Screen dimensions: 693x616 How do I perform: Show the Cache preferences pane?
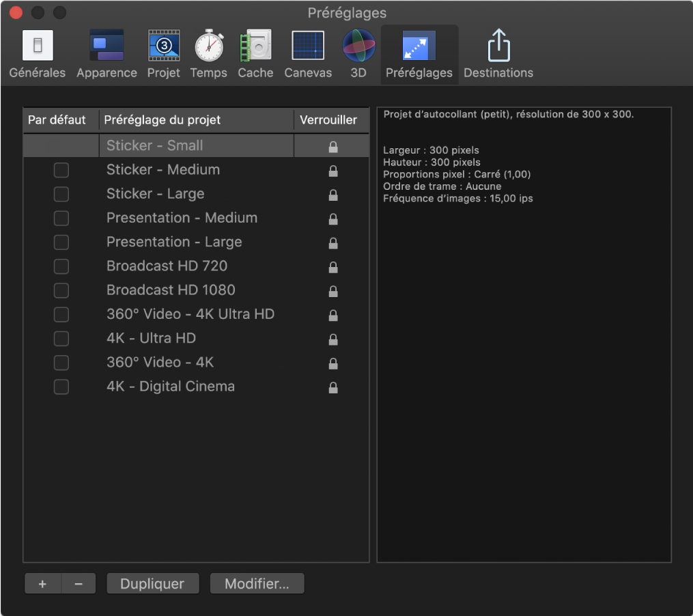pos(255,55)
